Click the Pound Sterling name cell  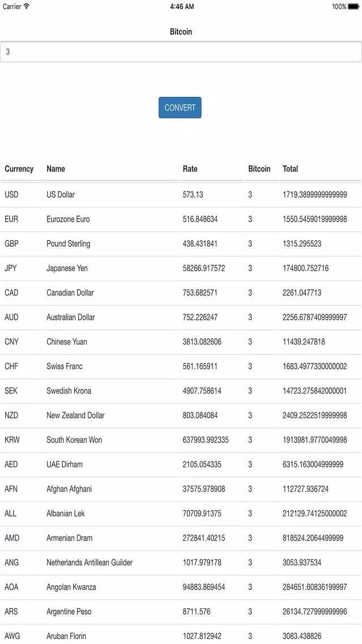(68, 244)
